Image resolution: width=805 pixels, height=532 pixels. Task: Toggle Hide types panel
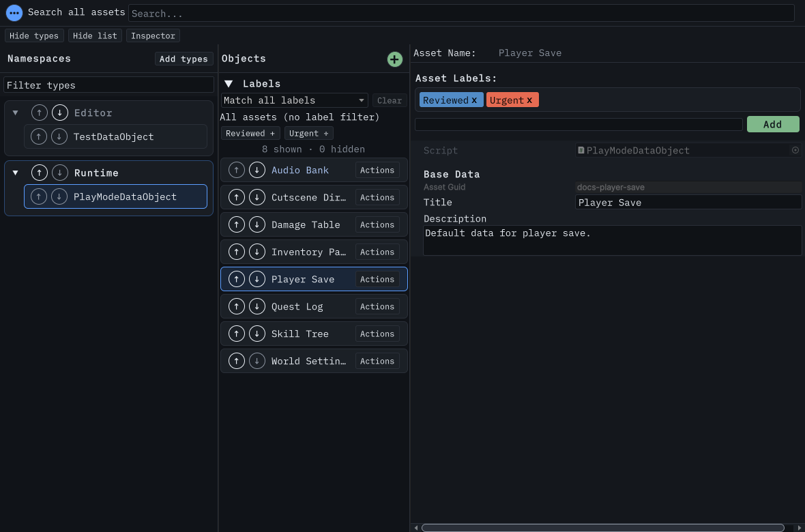tap(34, 35)
